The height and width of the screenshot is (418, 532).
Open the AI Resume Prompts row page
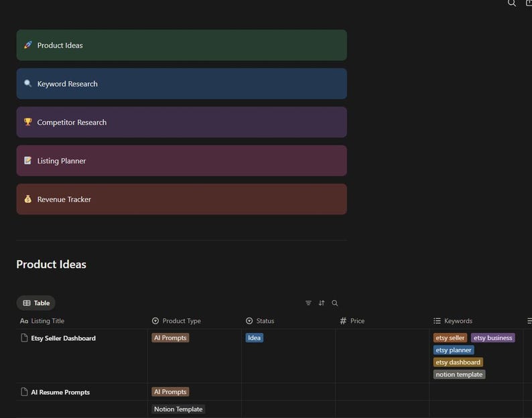pyautogui.click(x=60, y=393)
